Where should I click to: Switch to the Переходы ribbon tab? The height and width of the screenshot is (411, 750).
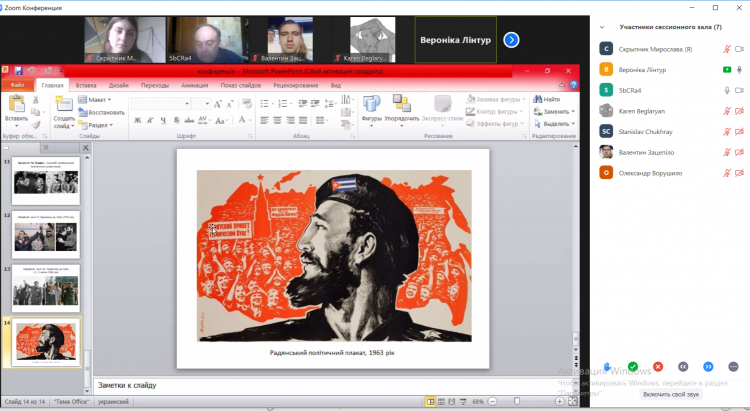pyautogui.click(x=154, y=85)
